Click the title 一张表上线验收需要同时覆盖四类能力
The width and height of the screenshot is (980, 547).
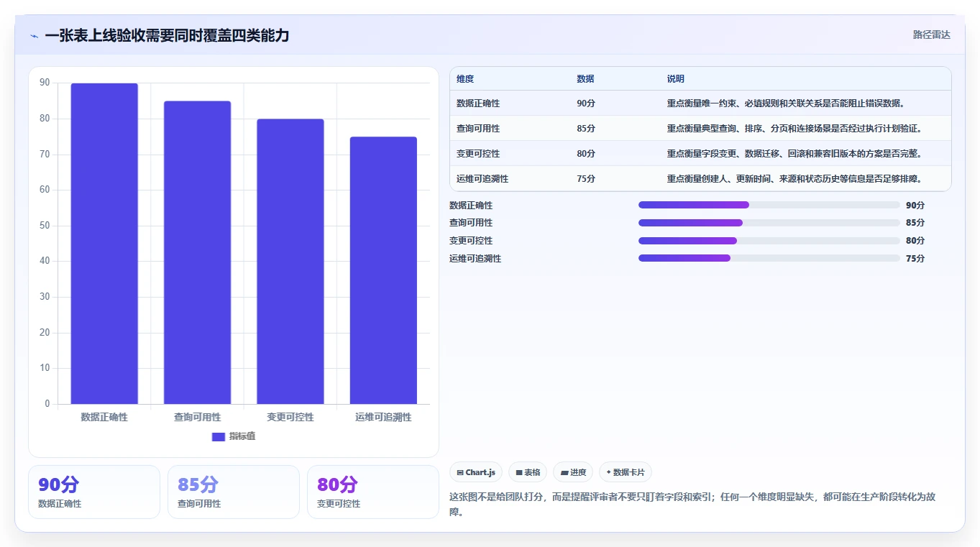(x=167, y=35)
